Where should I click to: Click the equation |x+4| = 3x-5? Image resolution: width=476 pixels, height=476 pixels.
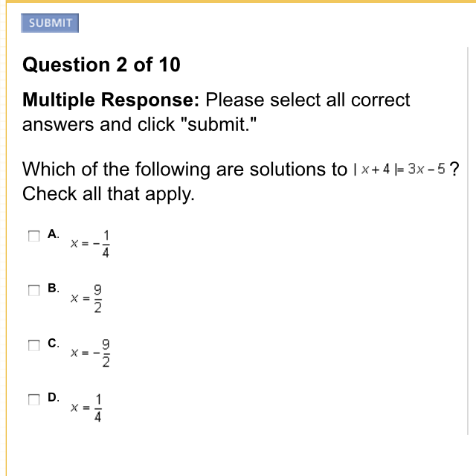399,169
